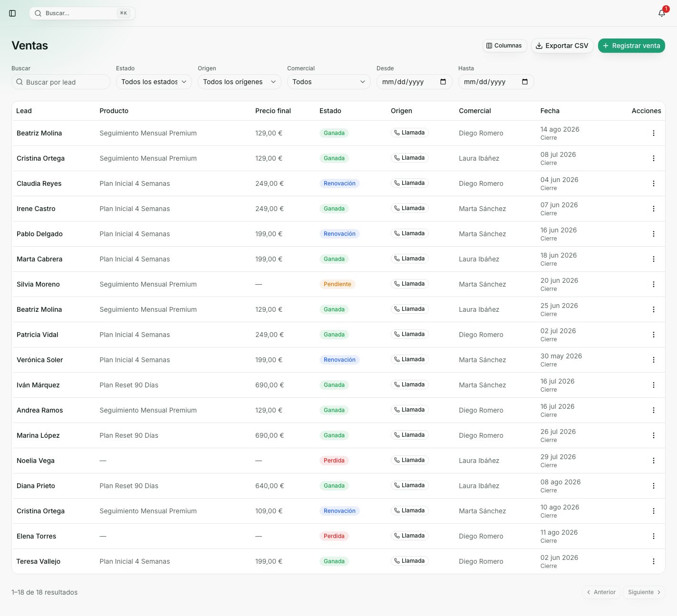Click the Precio final column header
Viewport: 677px width, 616px height.
pos(273,111)
